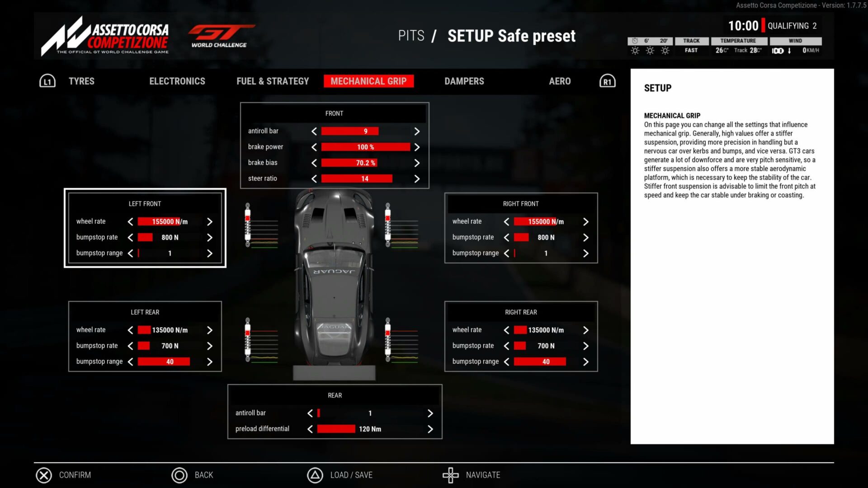Drag front brake bias slider
This screenshot has width=868, height=488.
click(365, 163)
